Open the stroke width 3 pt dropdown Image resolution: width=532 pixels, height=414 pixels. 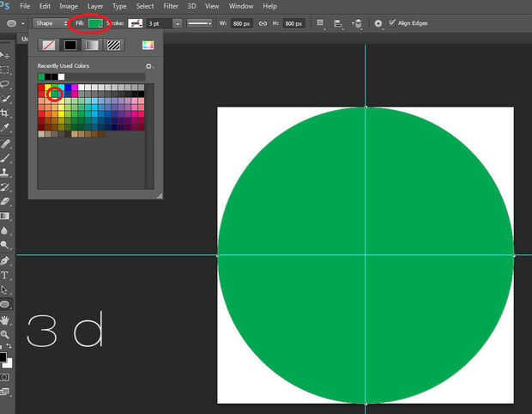(x=177, y=22)
